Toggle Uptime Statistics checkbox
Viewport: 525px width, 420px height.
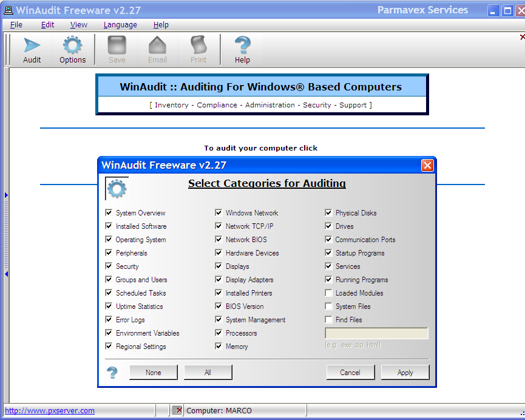coord(109,306)
